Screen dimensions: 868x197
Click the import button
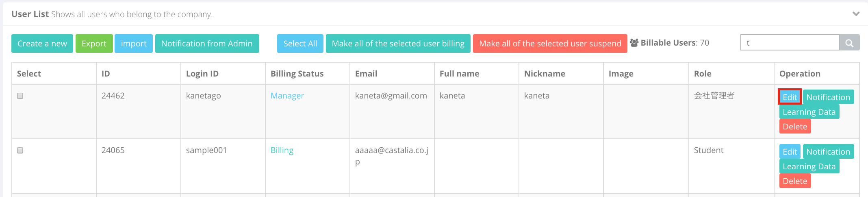pos(134,44)
